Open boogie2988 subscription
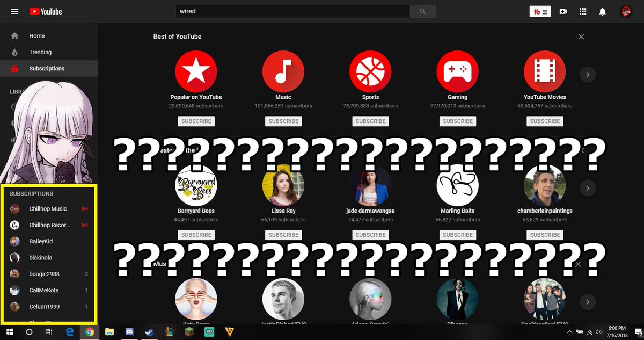644x340 pixels. [49, 274]
